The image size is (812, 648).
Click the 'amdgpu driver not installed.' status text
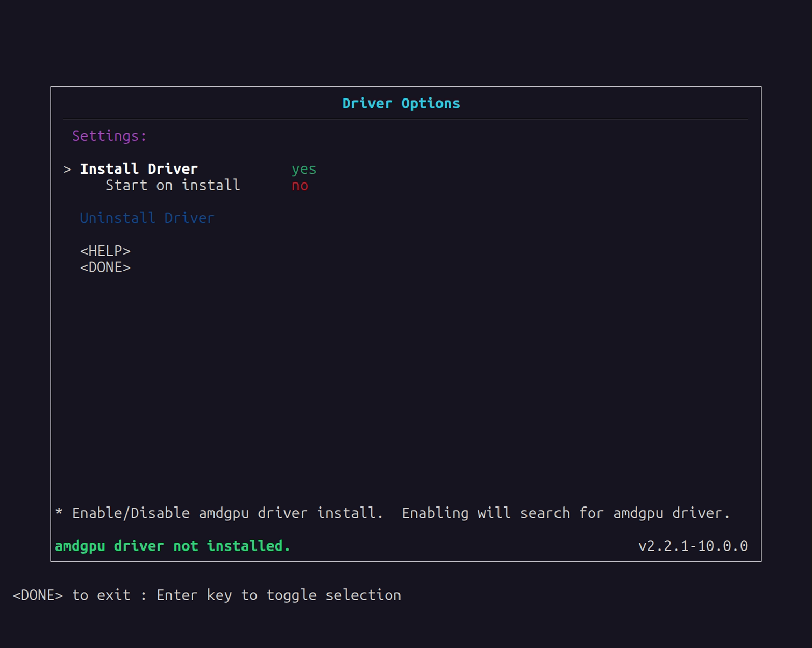(x=173, y=546)
